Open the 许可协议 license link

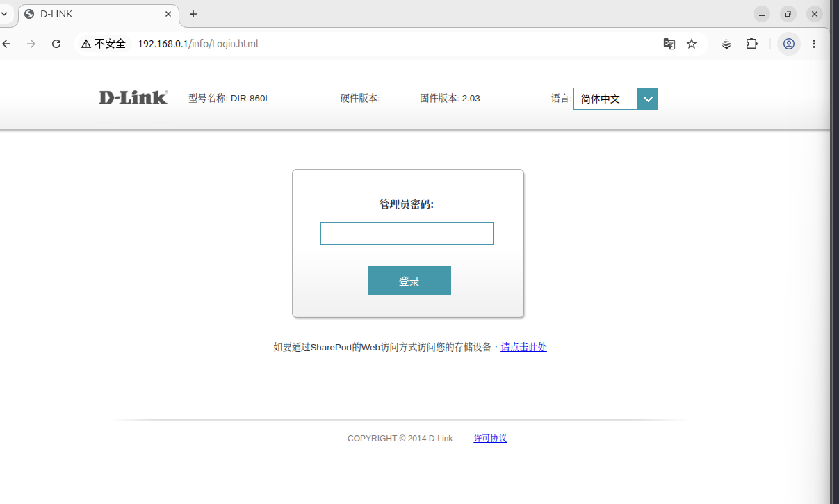pyautogui.click(x=490, y=439)
